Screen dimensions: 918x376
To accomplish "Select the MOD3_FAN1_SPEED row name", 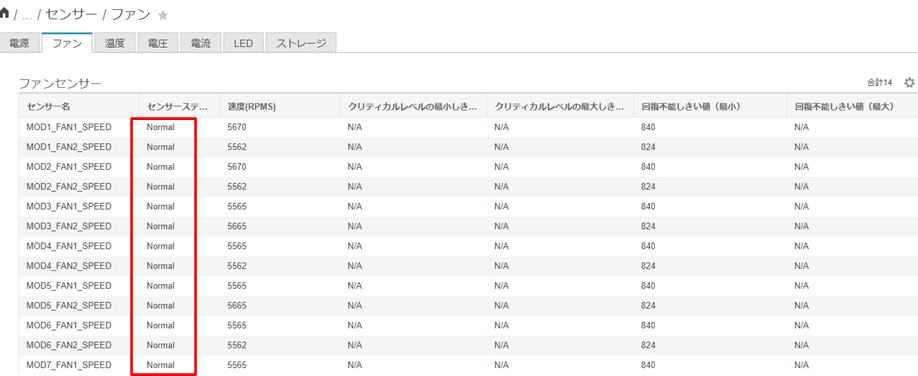I will point(68,206).
